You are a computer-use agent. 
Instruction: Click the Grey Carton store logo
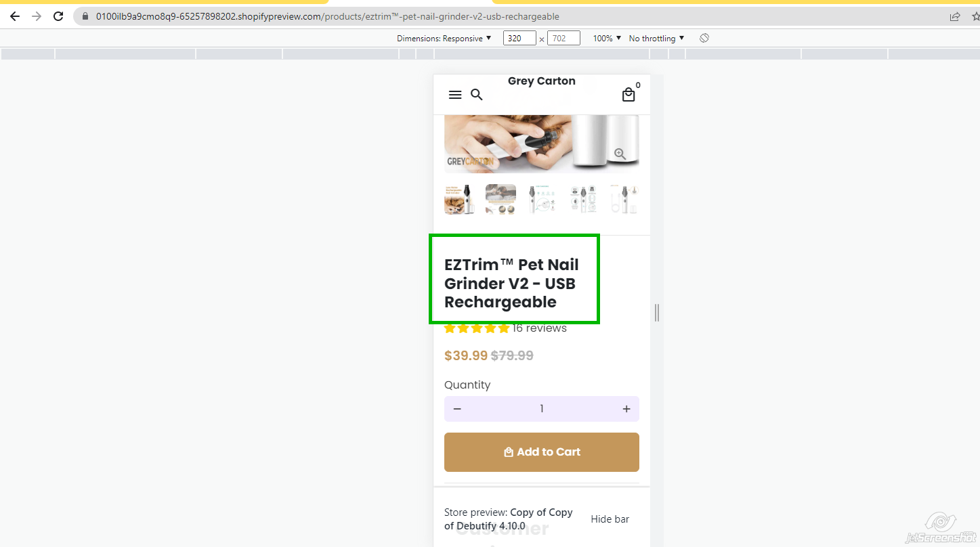(542, 81)
